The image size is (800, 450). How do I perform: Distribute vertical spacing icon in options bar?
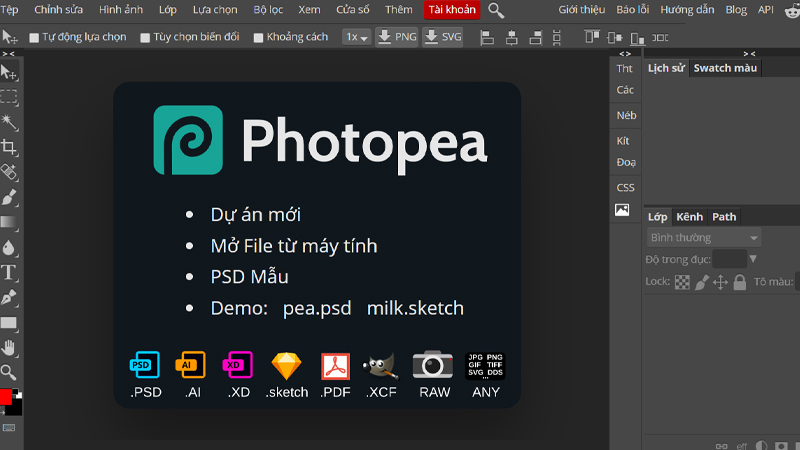(557, 37)
